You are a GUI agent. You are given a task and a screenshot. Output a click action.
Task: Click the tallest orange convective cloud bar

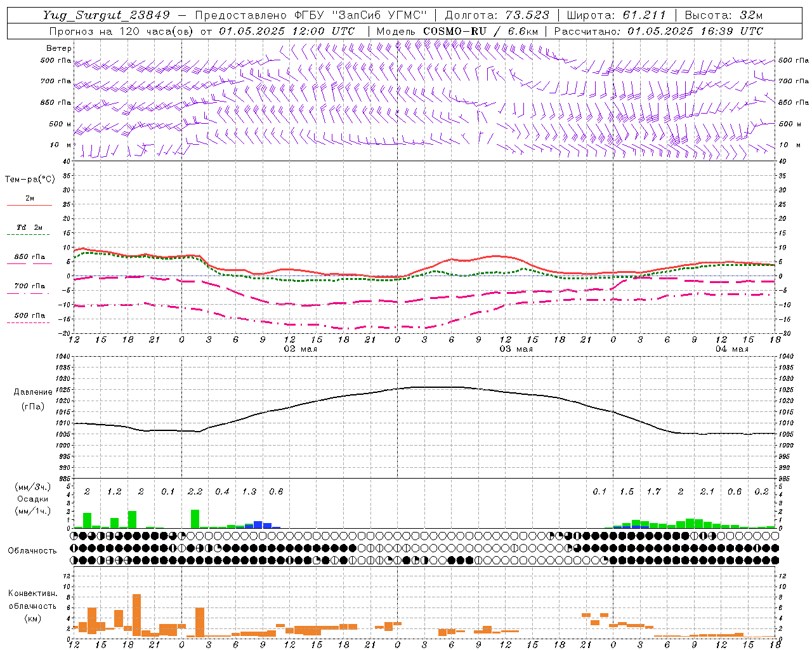[x=136, y=615]
